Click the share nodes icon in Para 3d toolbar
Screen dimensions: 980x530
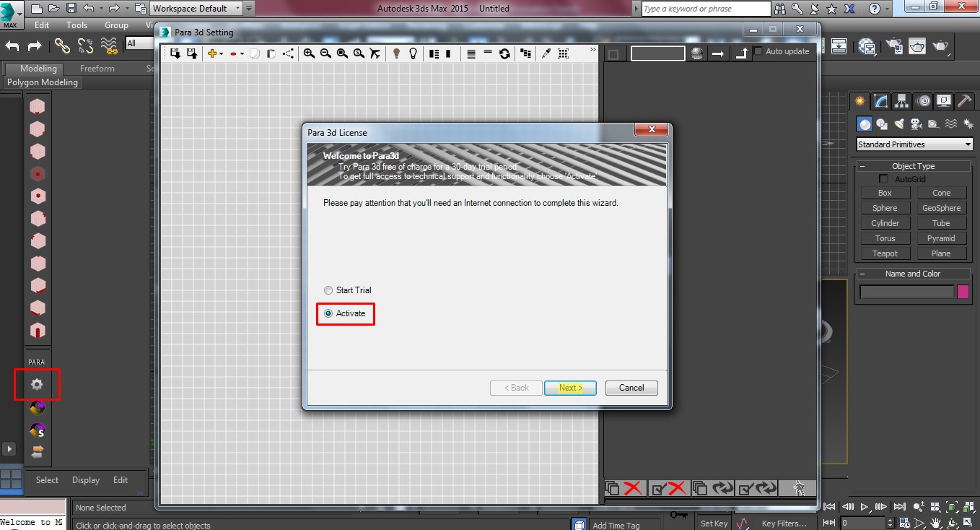[x=288, y=53]
